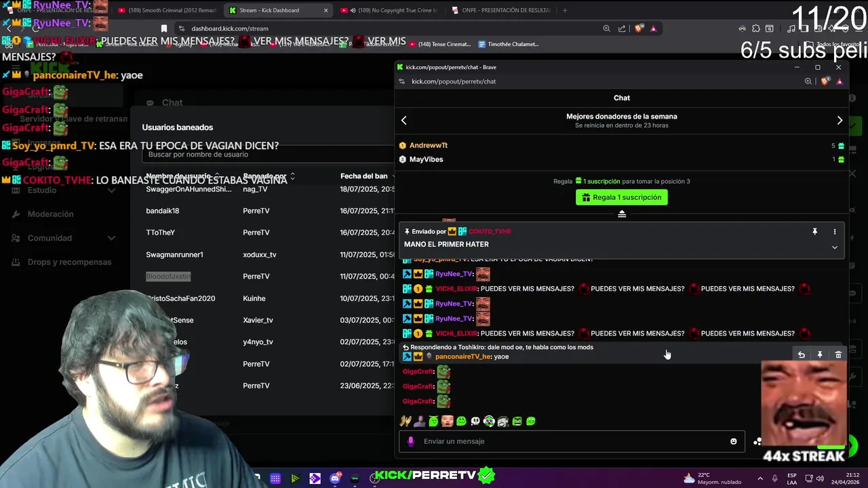Expand the pinned message chevron
The image size is (868, 488).
[x=835, y=247]
